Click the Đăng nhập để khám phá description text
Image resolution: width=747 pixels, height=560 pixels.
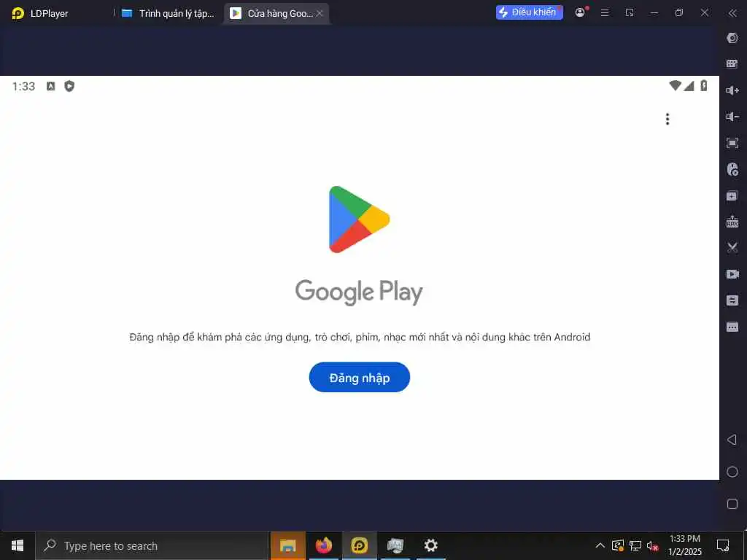click(x=360, y=337)
